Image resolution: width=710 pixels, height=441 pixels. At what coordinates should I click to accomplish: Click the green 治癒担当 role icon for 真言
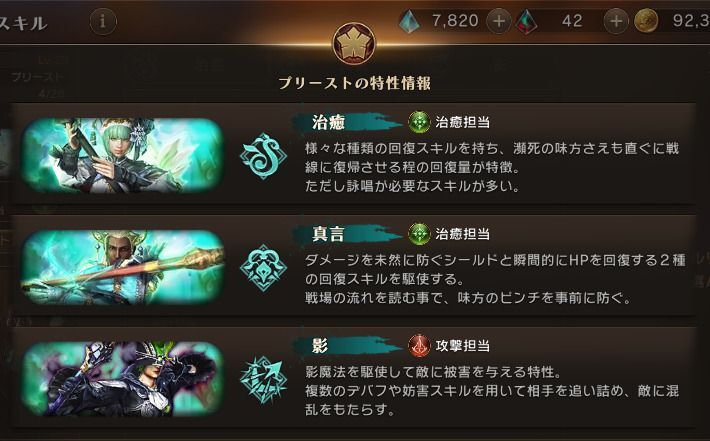pyautogui.click(x=419, y=234)
